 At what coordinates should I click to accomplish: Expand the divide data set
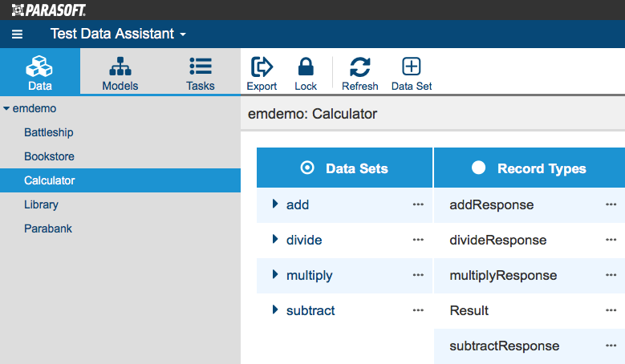pyautogui.click(x=275, y=239)
